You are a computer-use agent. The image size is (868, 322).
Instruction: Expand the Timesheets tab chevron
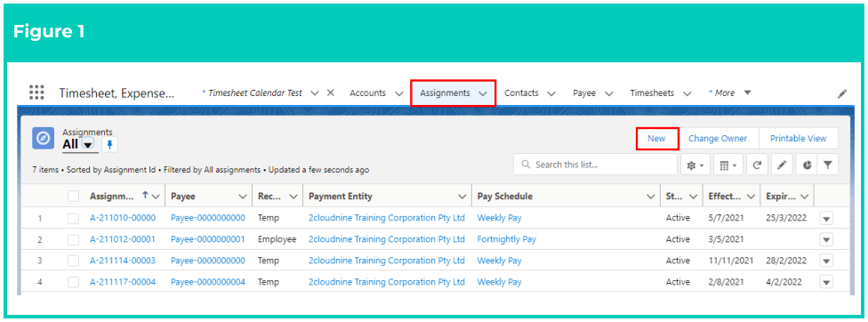click(687, 93)
